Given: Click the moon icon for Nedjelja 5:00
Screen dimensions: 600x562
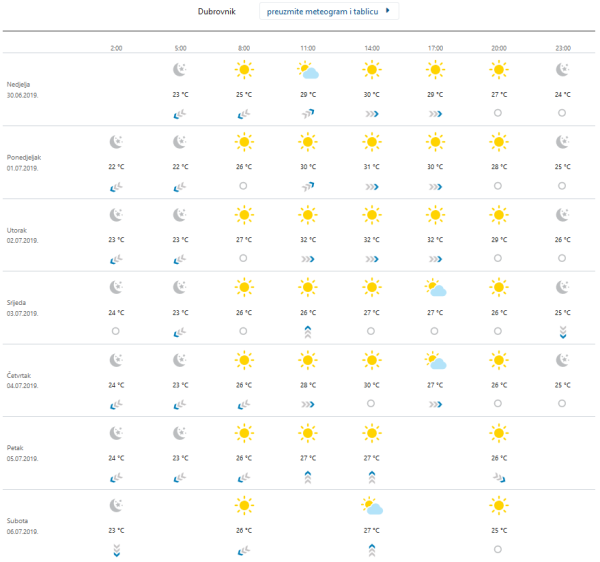Looking at the screenshot, I should 180,70.
